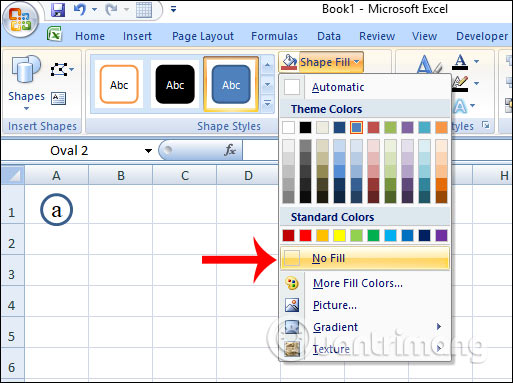This screenshot has width=513, height=383.
Task: Click the Gradient fill icon
Action: coord(292,327)
